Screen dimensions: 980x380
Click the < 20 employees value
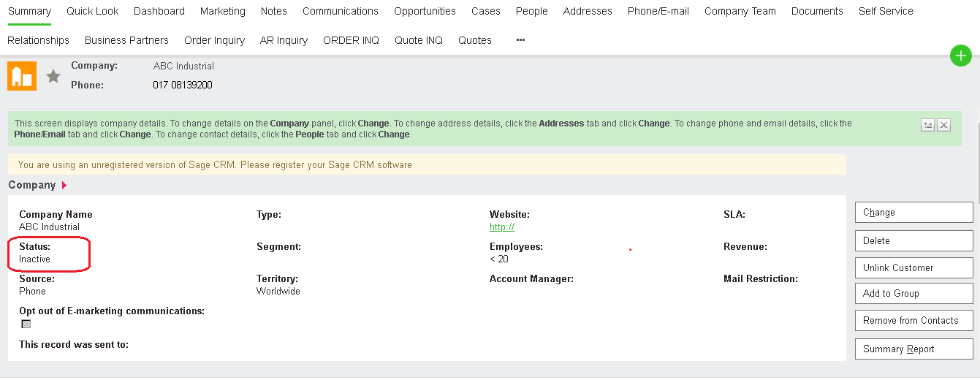point(499,259)
